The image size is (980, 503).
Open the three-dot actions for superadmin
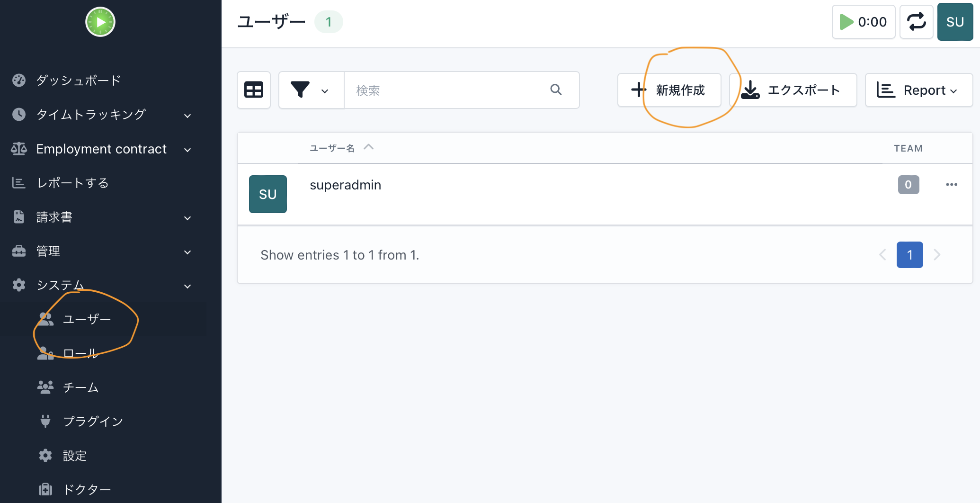(952, 185)
